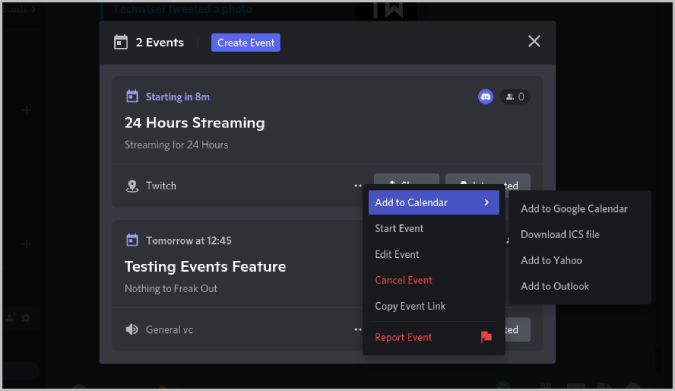Choose Cancel Event from the context menu
The height and width of the screenshot is (391, 675).
pyautogui.click(x=433, y=280)
